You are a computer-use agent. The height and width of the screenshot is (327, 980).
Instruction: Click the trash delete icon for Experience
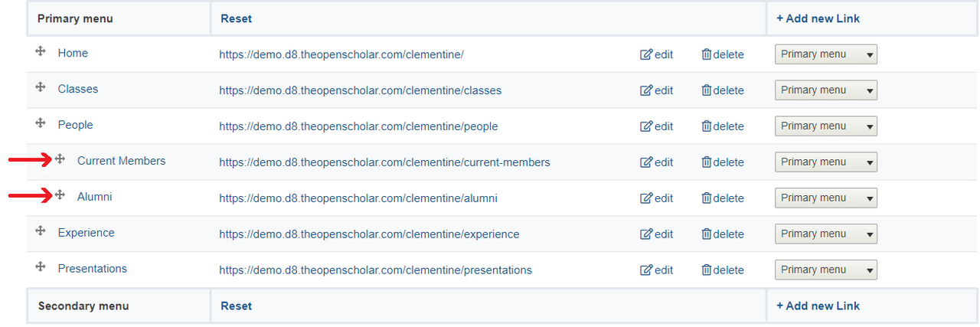[x=706, y=234]
